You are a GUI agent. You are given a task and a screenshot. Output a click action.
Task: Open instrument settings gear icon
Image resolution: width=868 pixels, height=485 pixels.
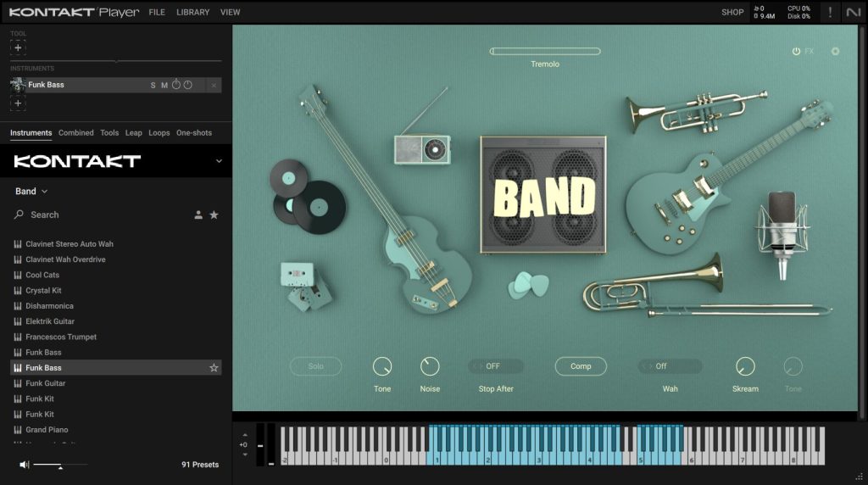(835, 52)
